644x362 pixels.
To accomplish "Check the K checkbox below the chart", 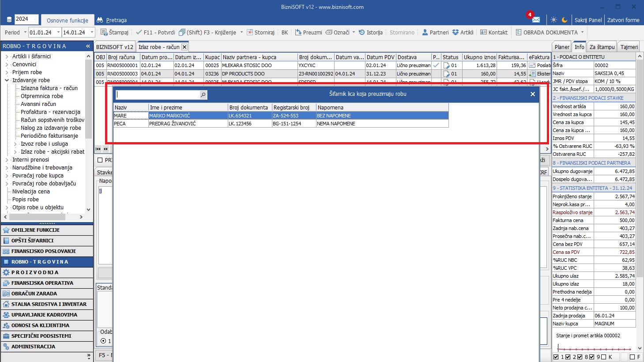I will point(603,357).
